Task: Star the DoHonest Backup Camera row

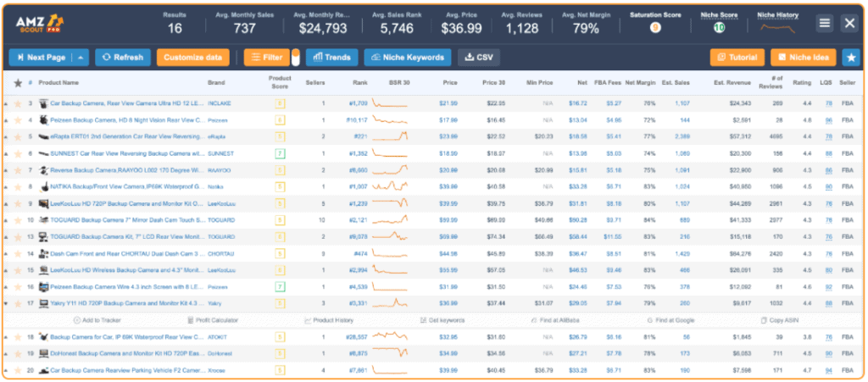Action: pyautogui.click(x=18, y=353)
